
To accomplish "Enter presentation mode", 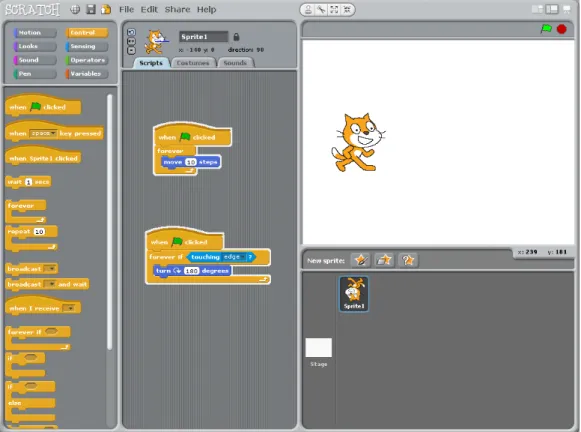I will pos(567,9).
